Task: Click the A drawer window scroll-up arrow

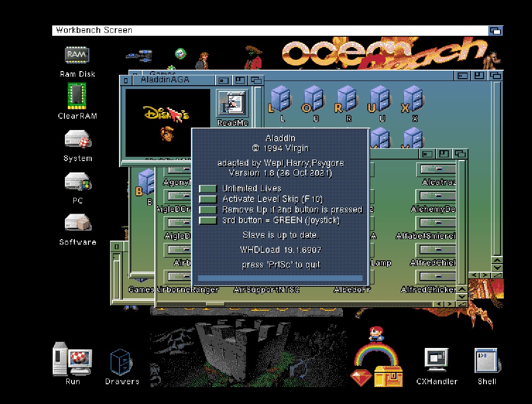Action: click(462, 289)
